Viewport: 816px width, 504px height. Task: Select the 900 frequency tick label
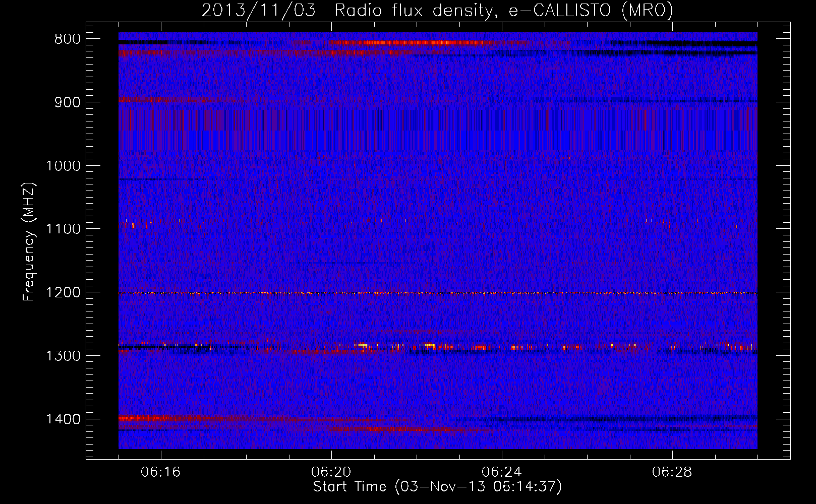pyautogui.click(x=67, y=103)
